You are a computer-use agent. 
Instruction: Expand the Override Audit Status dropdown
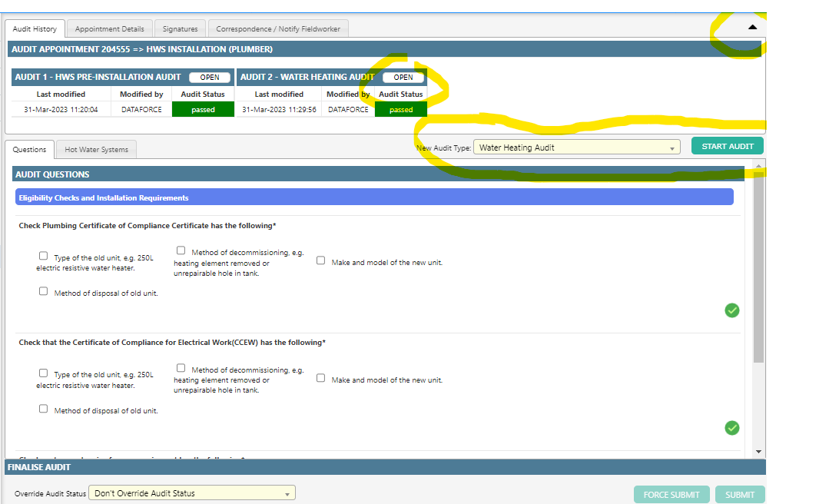pos(192,493)
